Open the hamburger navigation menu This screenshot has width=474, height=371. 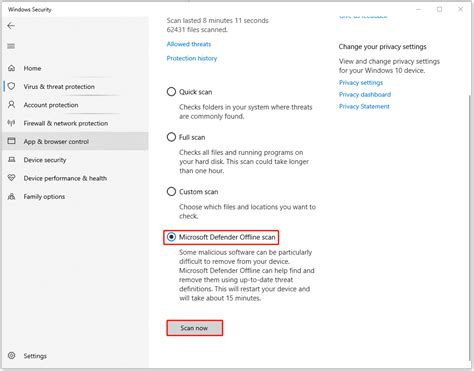click(x=11, y=46)
